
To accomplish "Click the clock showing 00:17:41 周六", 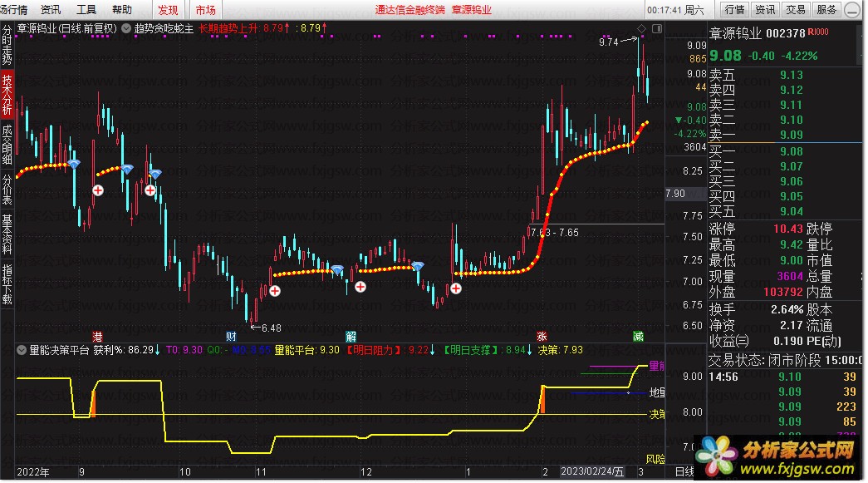I will click(x=675, y=10).
